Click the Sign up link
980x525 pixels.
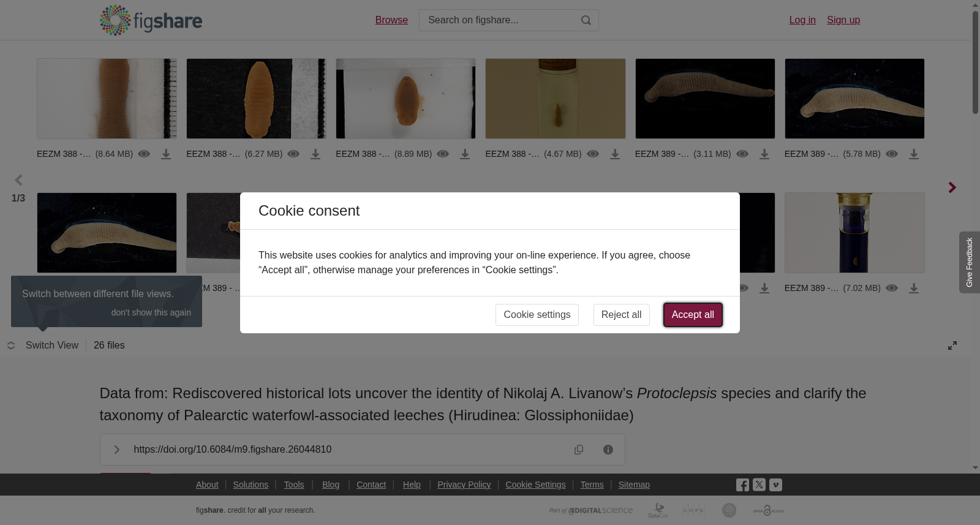pos(843,20)
